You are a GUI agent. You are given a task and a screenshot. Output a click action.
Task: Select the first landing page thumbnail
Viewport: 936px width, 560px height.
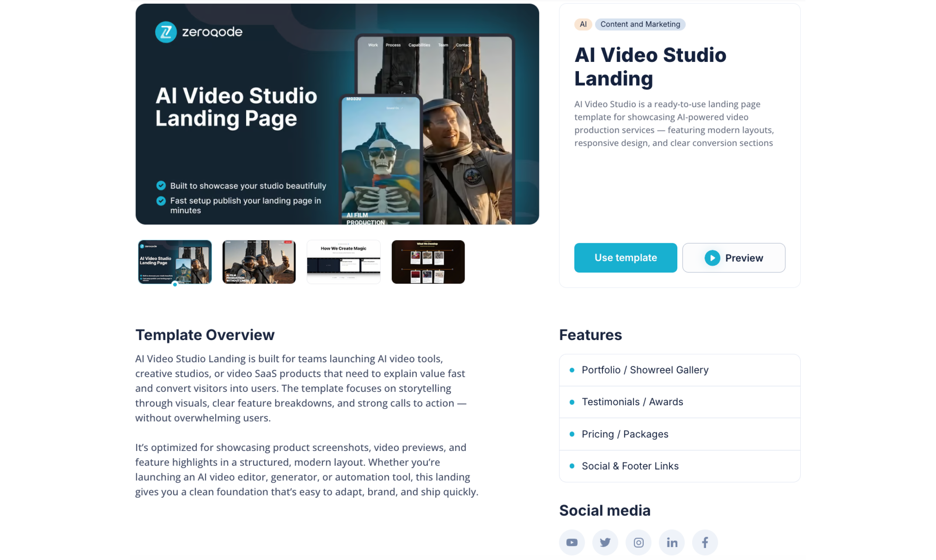pyautogui.click(x=174, y=262)
